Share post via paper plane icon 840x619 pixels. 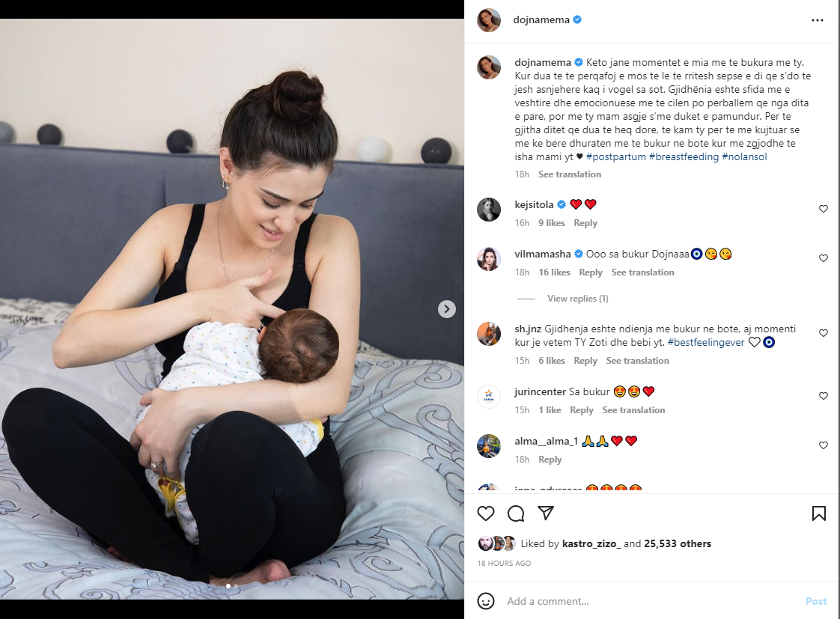click(545, 513)
